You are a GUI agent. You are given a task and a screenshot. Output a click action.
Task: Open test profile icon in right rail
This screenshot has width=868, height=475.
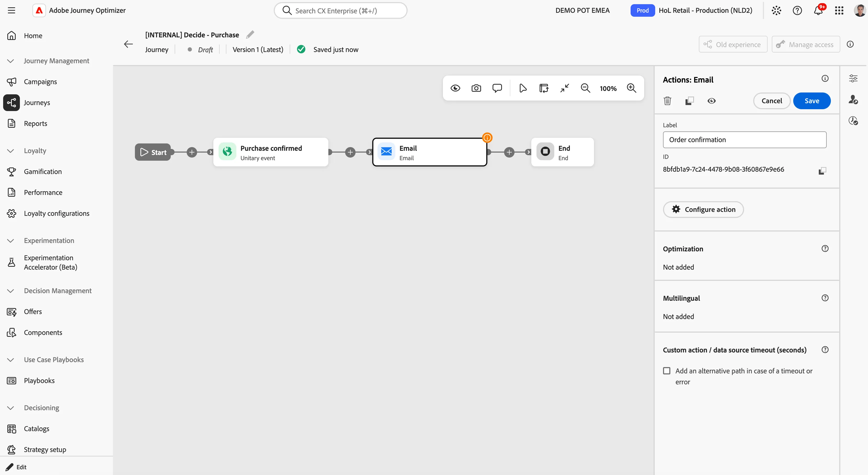click(x=853, y=99)
